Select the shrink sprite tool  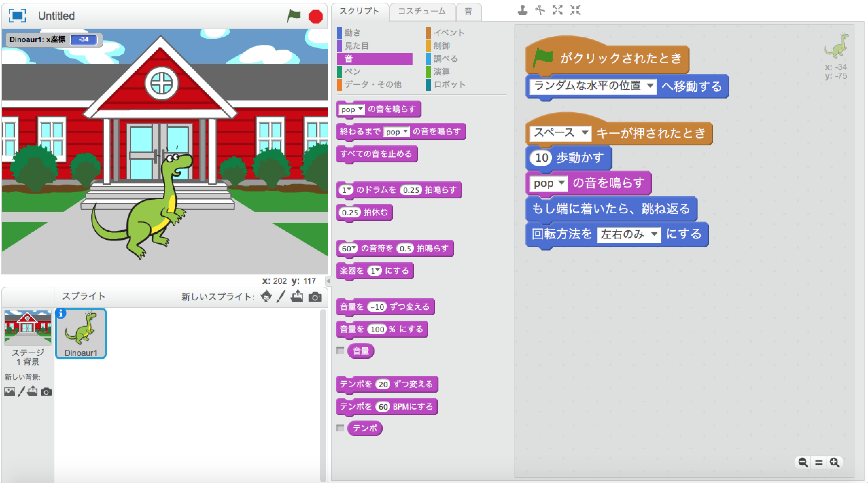tap(575, 11)
